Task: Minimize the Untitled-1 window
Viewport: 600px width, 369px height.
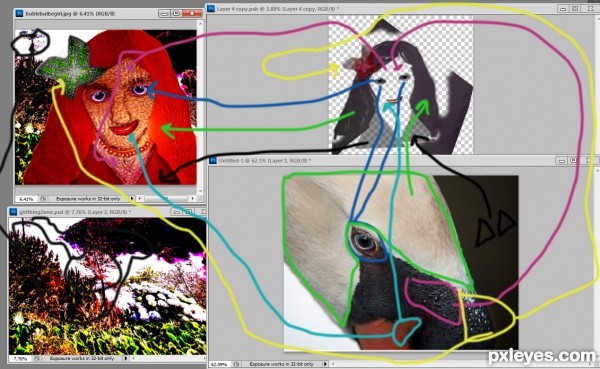Action: (x=561, y=161)
